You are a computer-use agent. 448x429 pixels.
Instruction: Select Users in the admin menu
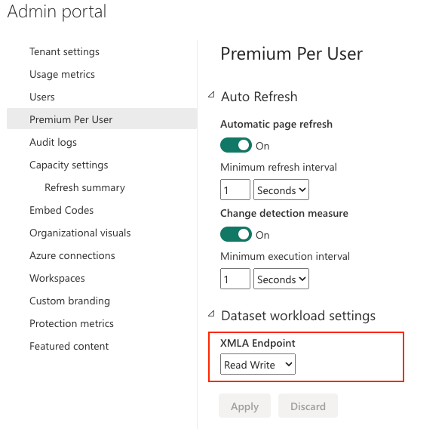(x=42, y=97)
